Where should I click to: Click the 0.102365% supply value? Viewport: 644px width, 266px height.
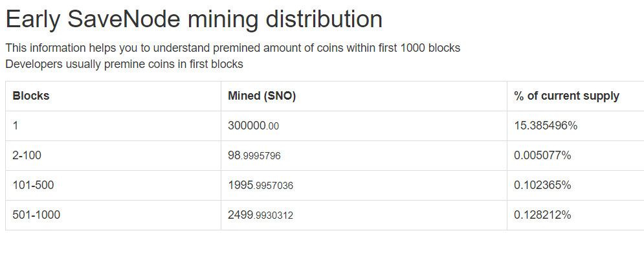542,185
